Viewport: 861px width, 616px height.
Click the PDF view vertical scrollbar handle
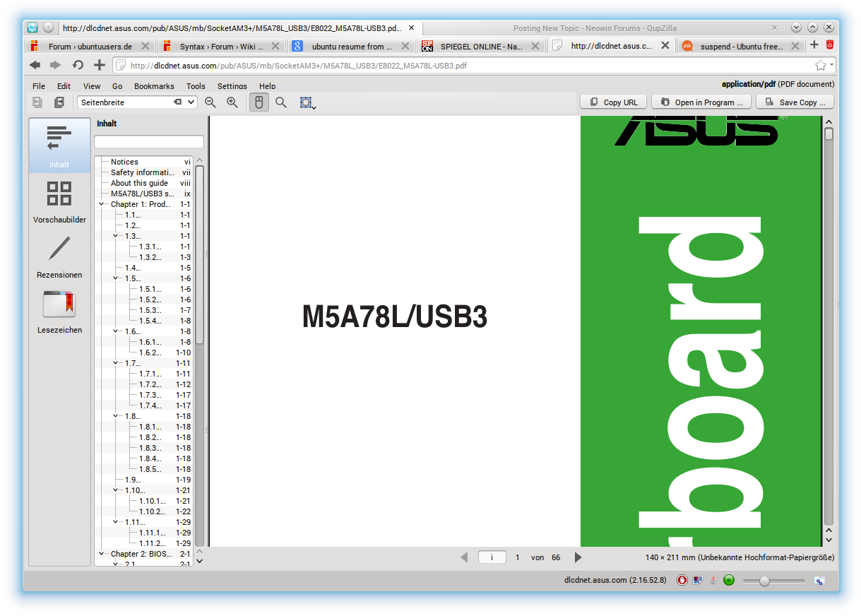coord(829,134)
